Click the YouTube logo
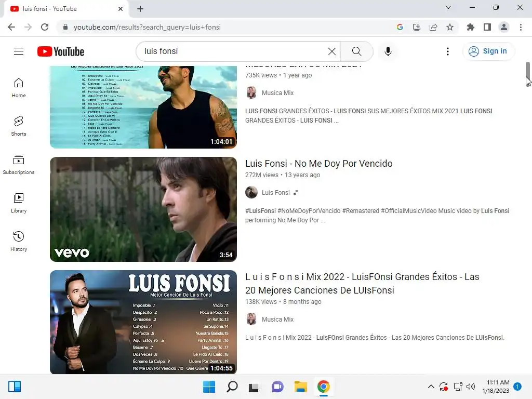532x399 pixels. (61, 51)
